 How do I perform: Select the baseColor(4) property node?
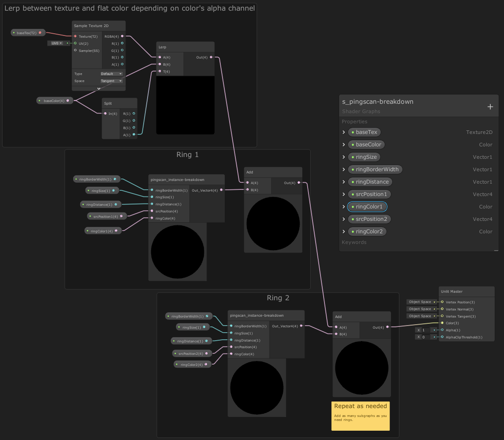coord(55,101)
